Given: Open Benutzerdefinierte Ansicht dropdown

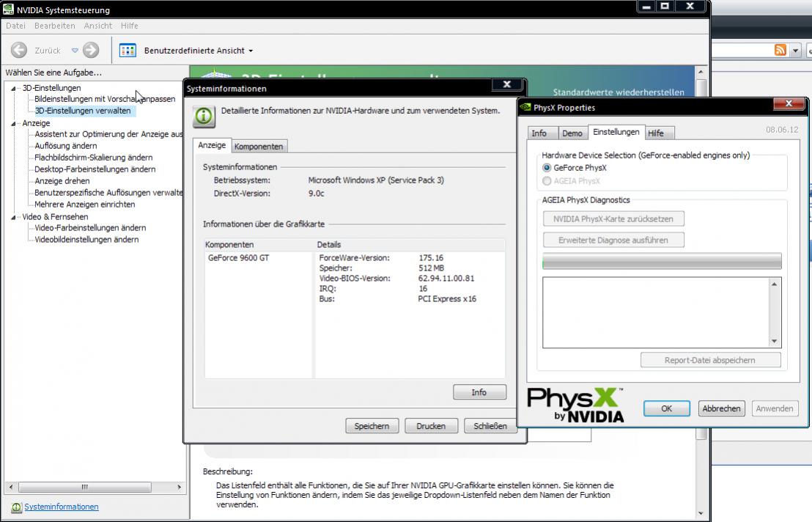Looking at the screenshot, I should (199, 51).
